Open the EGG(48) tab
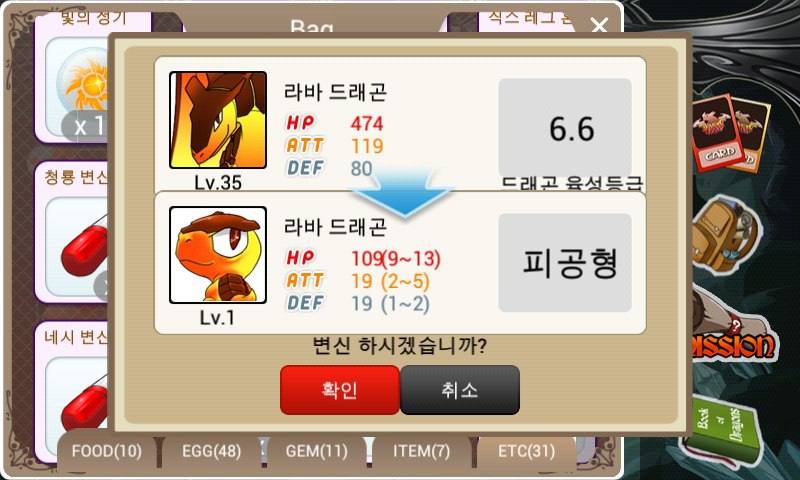The height and width of the screenshot is (480, 800). point(212,451)
